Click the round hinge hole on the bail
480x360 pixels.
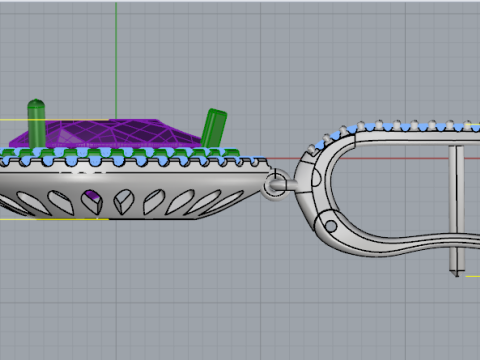(330, 226)
